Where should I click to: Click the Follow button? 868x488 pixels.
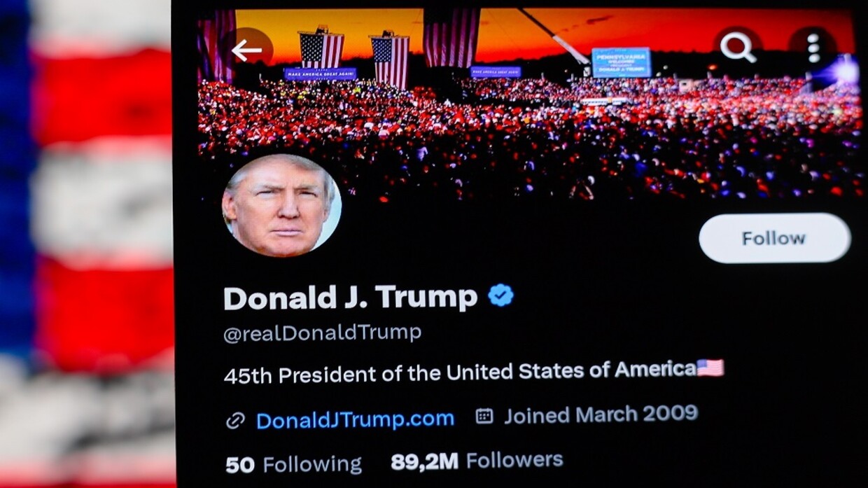tap(775, 238)
